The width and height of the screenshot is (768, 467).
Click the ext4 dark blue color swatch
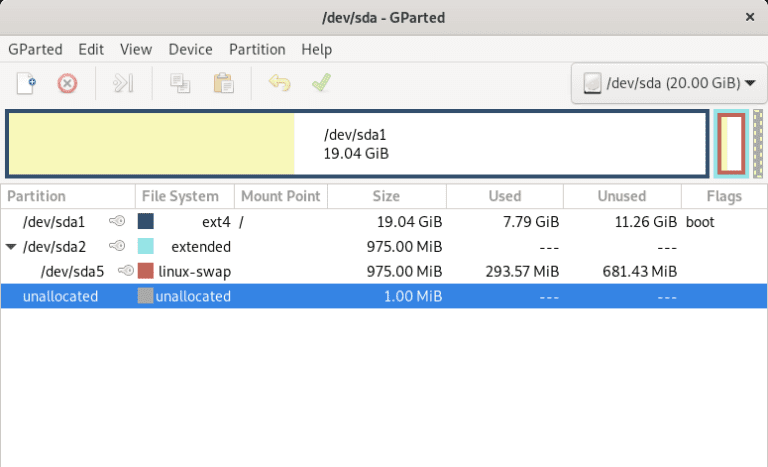pyautogui.click(x=146, y=222)
